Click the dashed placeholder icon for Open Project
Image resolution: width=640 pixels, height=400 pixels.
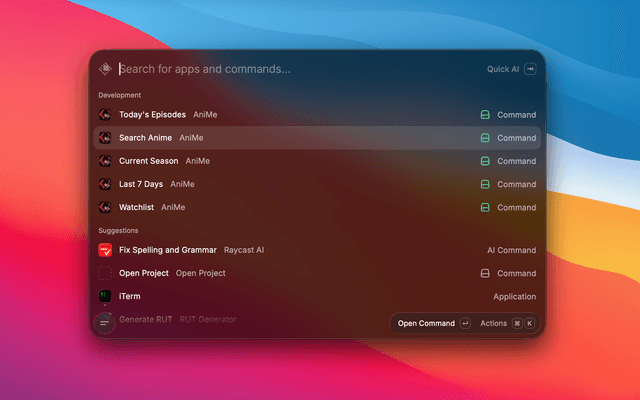pyautogui.click(x=105, y=273)
